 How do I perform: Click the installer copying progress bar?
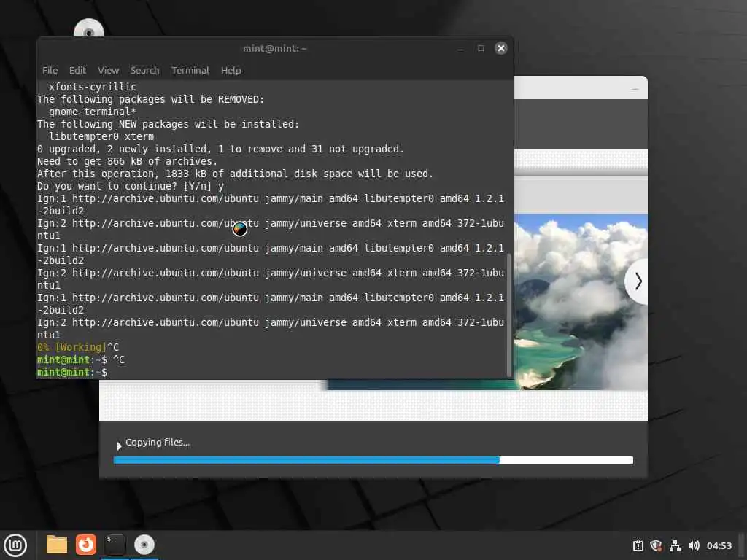(x=373, y=460)
